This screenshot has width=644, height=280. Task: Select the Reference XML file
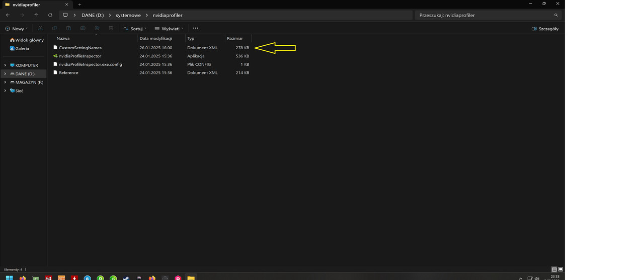coord(68,73)
